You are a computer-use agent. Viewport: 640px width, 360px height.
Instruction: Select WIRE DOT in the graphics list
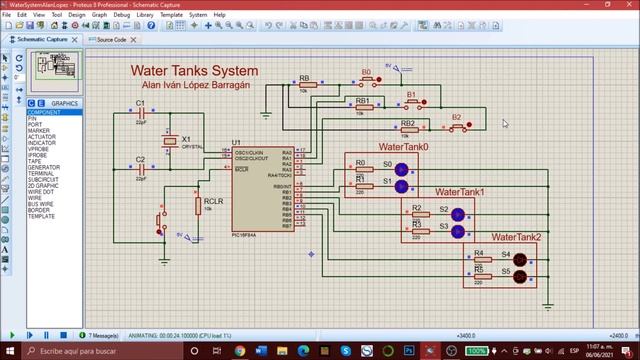41,192
